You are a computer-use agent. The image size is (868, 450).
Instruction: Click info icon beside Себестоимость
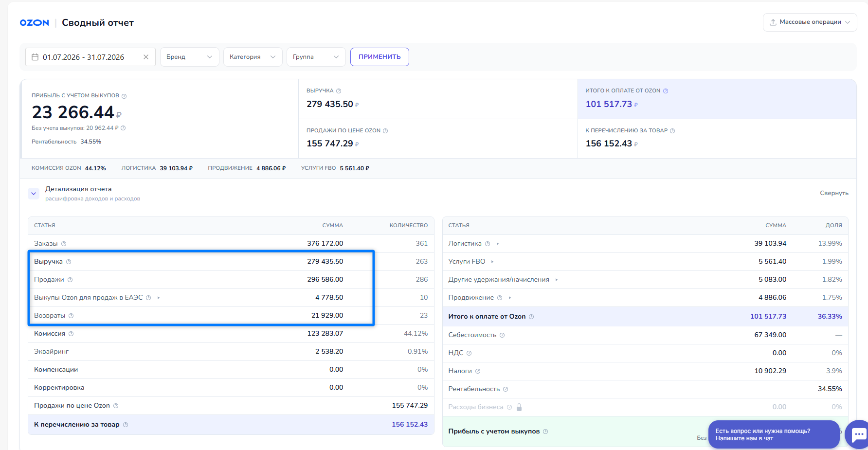pyautogui.click(x=502, y=335)
